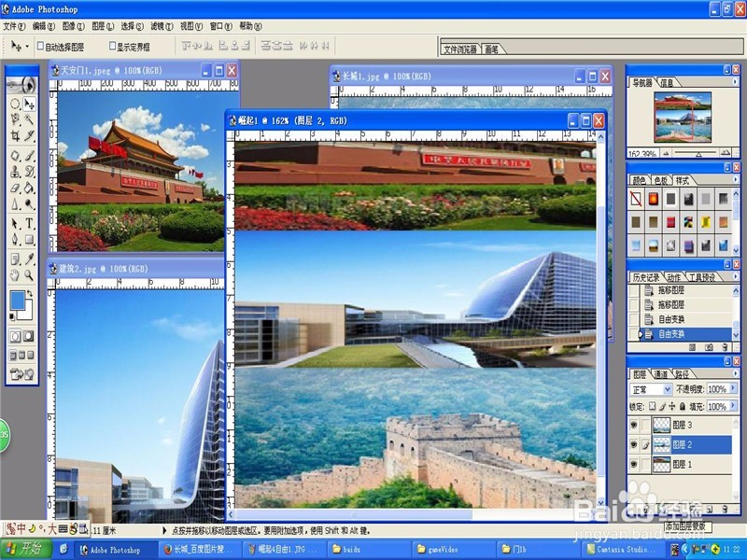Open the Camtasia Studio taskbar button
The width and height of the screenshot is (747, 560).
tap(623, 550)
